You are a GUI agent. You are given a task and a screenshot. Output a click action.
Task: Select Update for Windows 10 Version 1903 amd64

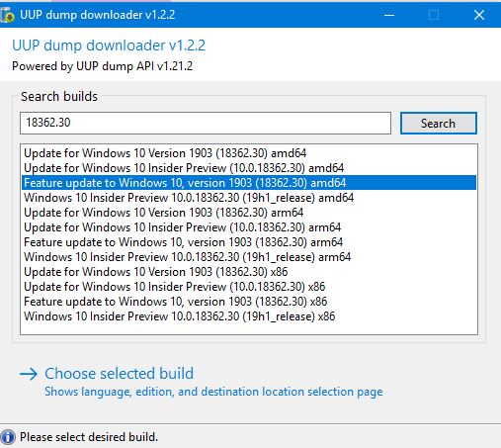[249, 153]
